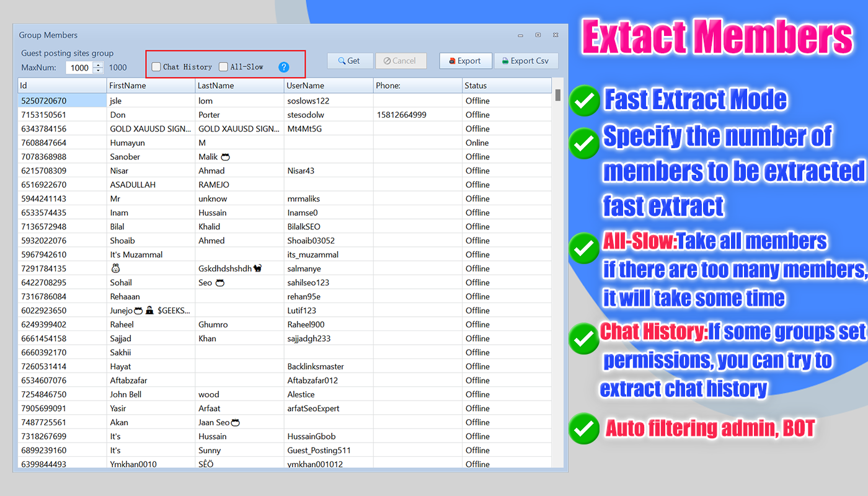The width and height of the screenshot is (868, 496).
Task: Sort by the Phone: column header
Action: [418, 86]
